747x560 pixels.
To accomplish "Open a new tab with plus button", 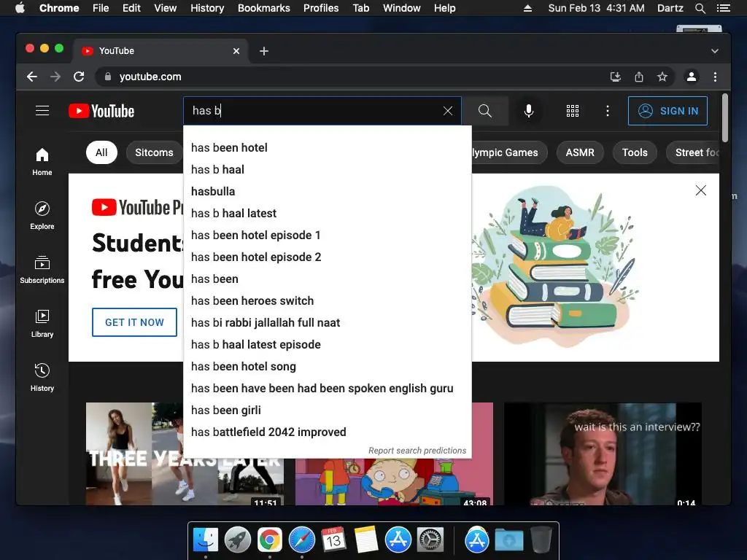I will pos(264,51).
